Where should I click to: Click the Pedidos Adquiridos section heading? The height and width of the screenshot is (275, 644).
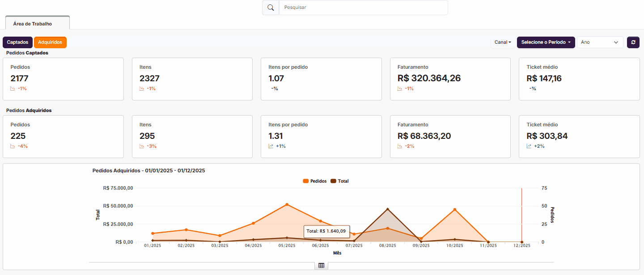[29, 110]
